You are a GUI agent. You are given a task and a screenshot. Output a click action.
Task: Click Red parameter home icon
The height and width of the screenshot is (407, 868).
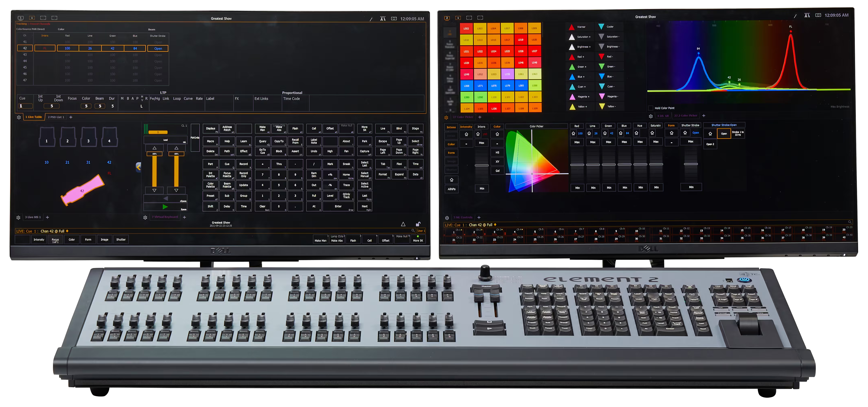pyautogui.click(x=573, y=134)
